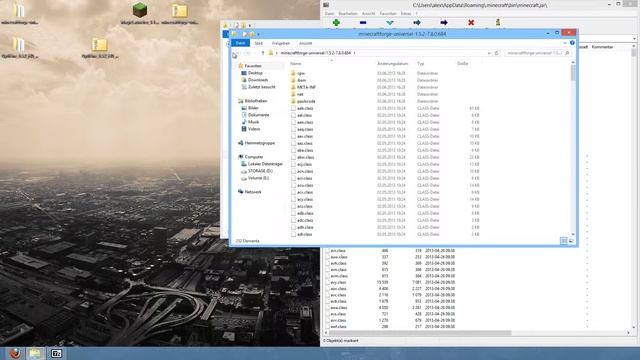
Task: Click the Move arrow icon in 7-Zip toolbar
Action: click(444, 22)
